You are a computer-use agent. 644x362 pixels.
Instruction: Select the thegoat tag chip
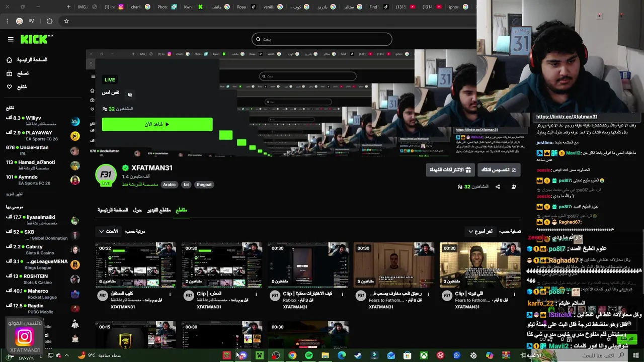(204, 185)
